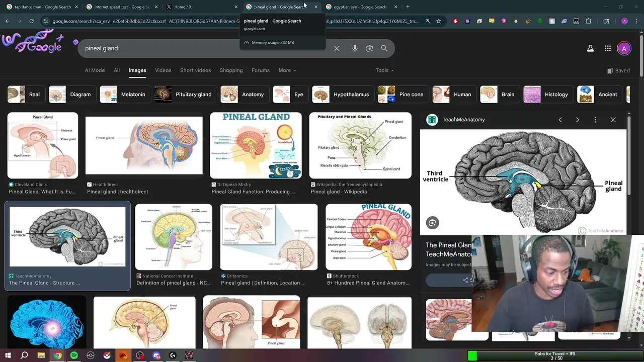The width and height of the screenshot is (644, 362).
Task: Click the pineal gland search input field
Action: coord(204,48)
